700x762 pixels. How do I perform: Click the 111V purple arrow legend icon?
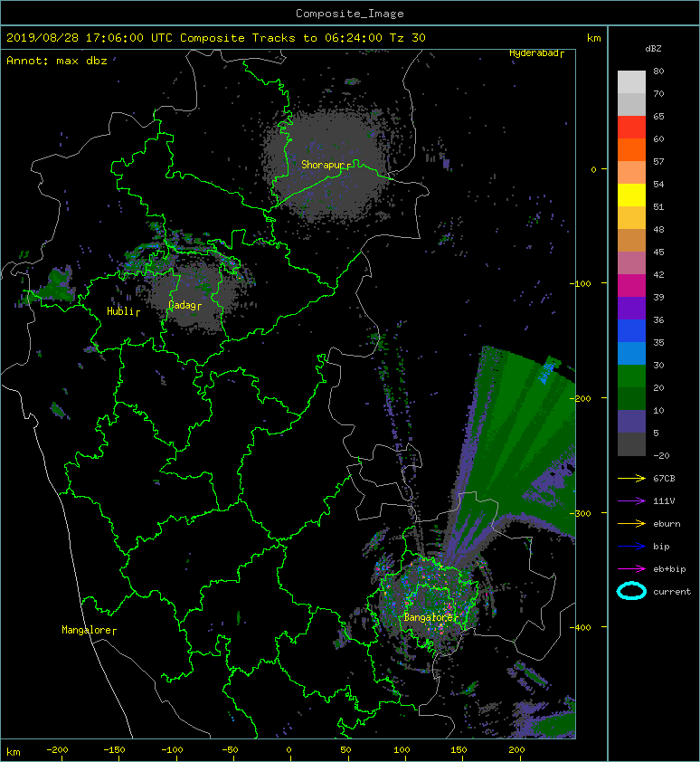[631, 501]
